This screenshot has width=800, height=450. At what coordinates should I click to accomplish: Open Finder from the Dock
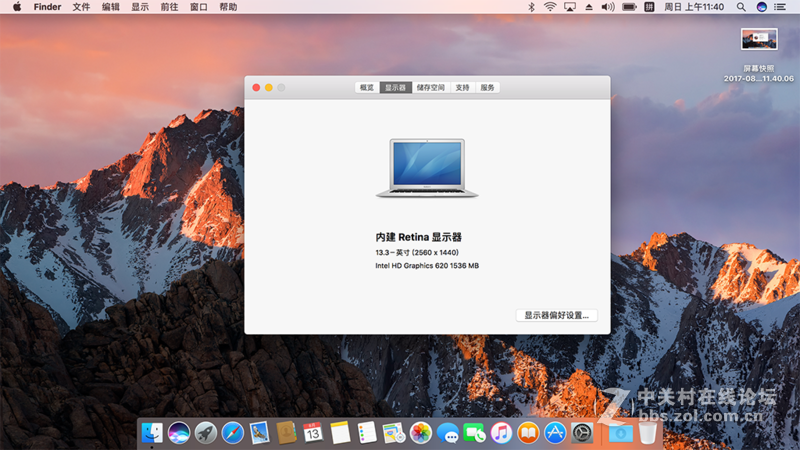click(x=152, y=433)
